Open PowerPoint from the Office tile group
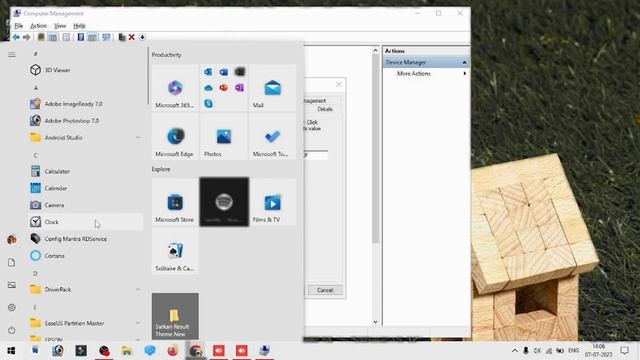The image size is (640, 360). coord(224,88)
